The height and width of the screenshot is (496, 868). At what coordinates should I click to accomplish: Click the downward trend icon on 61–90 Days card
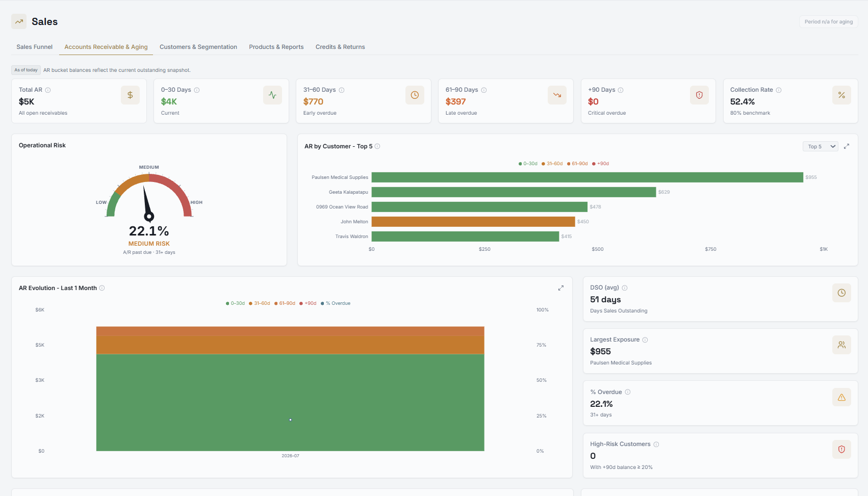tap(557, 95)
